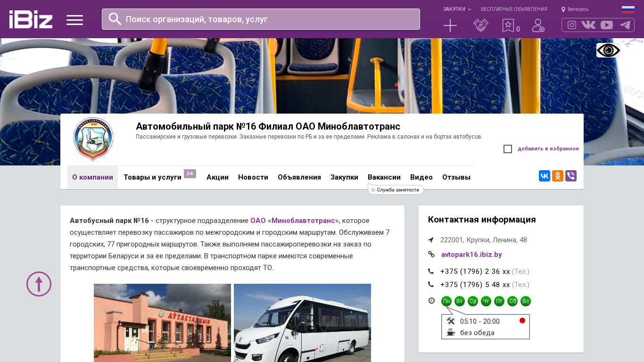644x362 pixels.
Task: Check the добавить в избранное checkbox
Action: tap(508, 149)
